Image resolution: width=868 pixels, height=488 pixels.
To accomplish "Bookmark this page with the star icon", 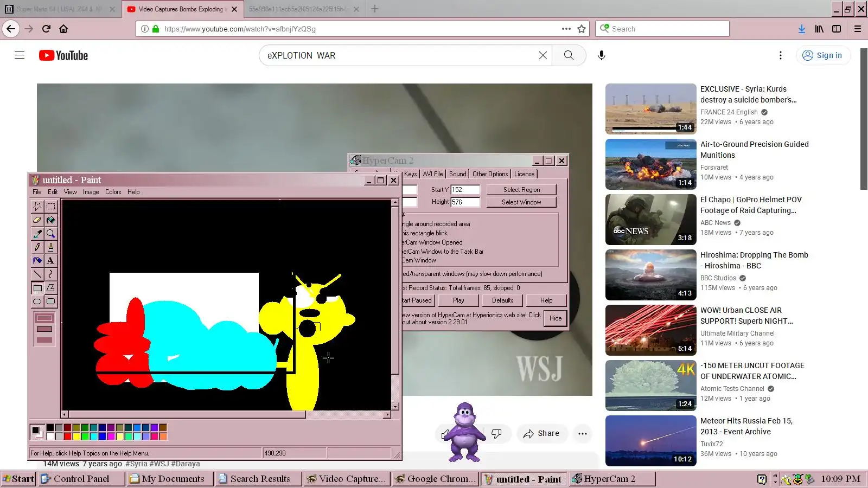I will [x=582, y=29].
